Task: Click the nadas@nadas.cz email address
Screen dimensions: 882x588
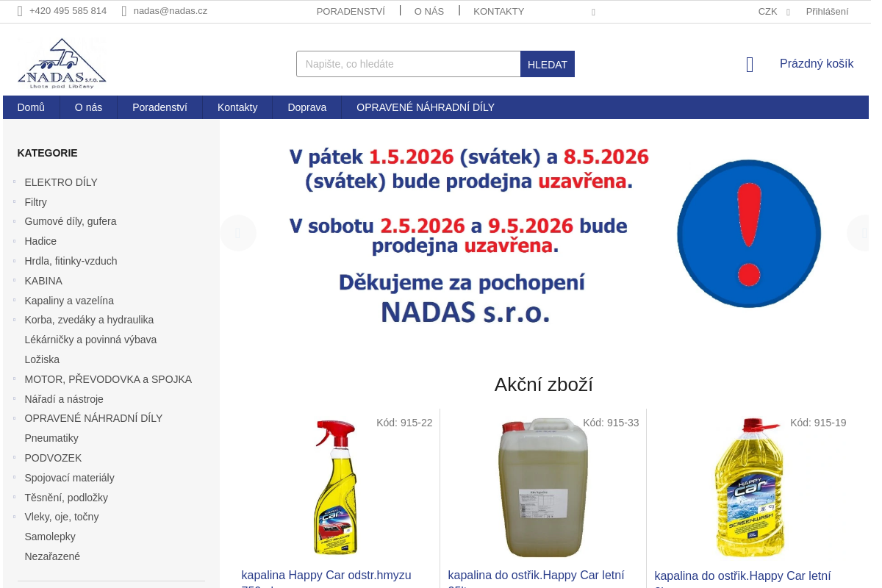Action: point(171,11)
